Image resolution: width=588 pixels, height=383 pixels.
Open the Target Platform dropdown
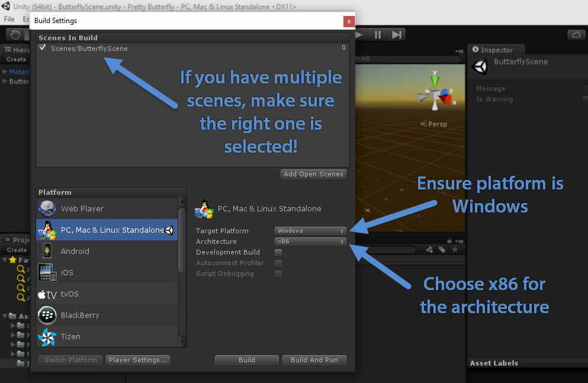pyautogui.click(x=310, y=231)
